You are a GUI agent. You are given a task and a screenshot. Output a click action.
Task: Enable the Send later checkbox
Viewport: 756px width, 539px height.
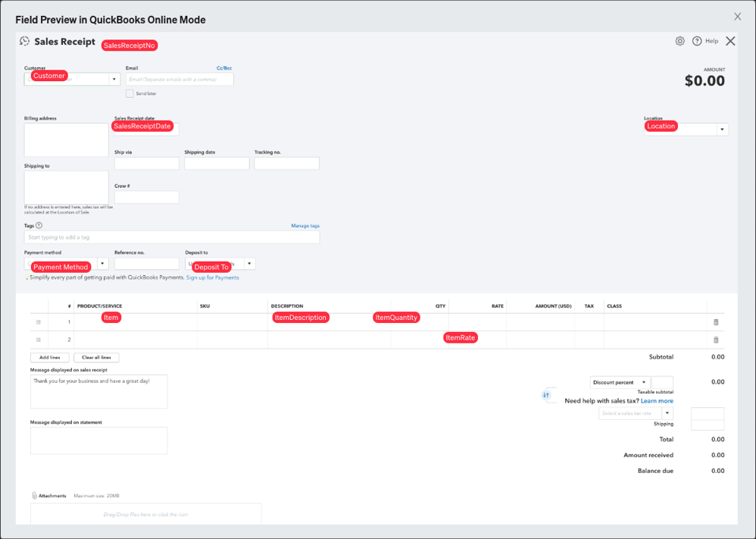129,92
